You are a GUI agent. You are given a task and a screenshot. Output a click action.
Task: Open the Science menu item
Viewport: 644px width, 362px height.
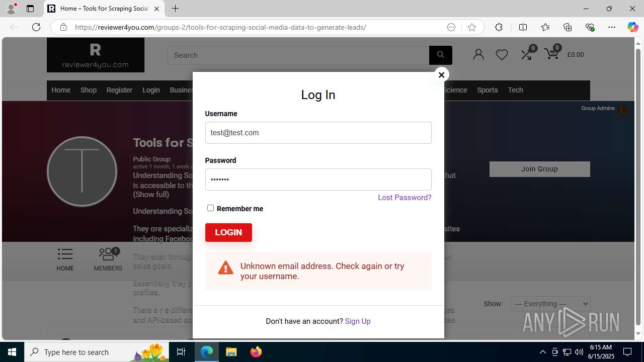(x=455, y=90)
